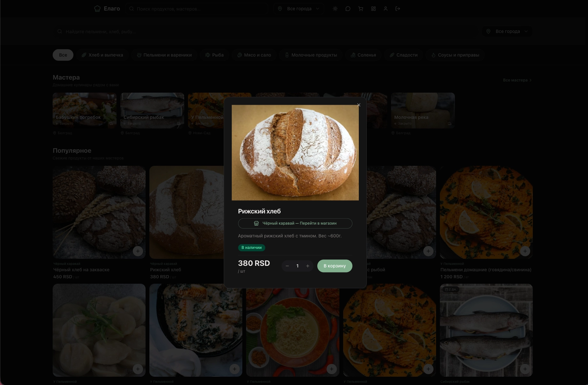588x385 pixels.
Task: Click the plus icon on the baked fish skillet card
Action: pos(235,369)
